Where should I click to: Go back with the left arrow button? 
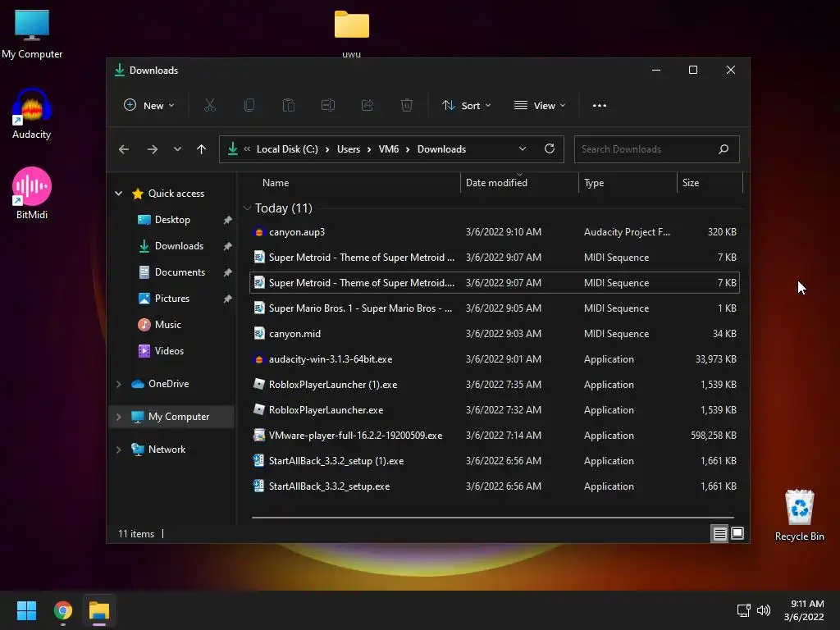(x=124, y=149)
